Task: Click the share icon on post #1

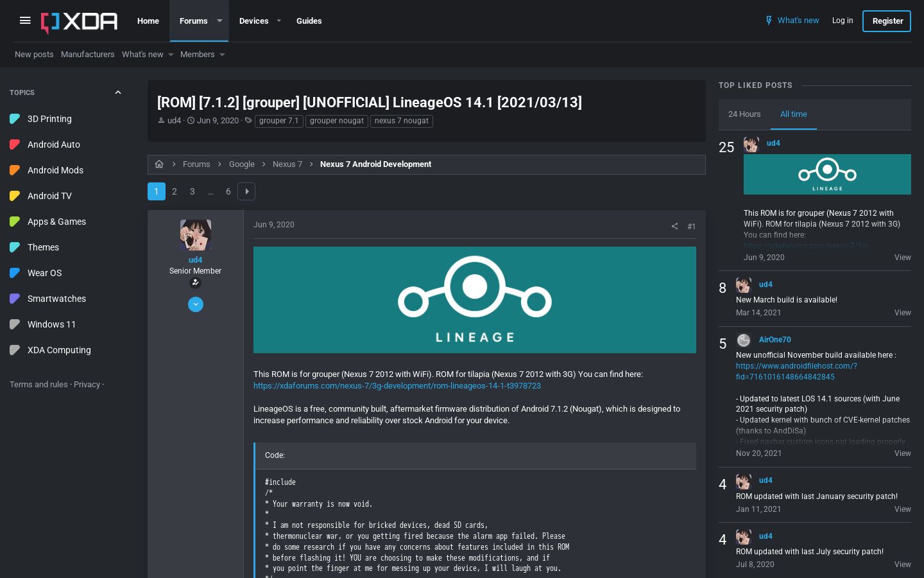Action: tap(674, 226)
